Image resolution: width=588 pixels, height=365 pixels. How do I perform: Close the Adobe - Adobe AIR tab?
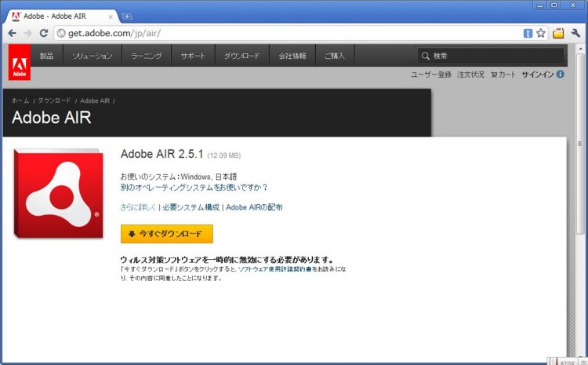(x=111, y=16)
